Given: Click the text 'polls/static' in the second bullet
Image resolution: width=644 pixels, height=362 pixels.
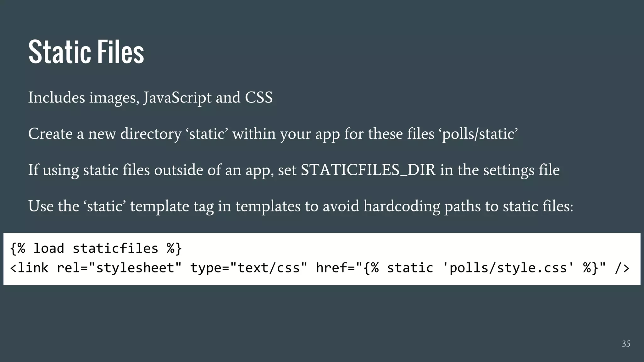Looking at the screenshot, I should click(478, 134).
